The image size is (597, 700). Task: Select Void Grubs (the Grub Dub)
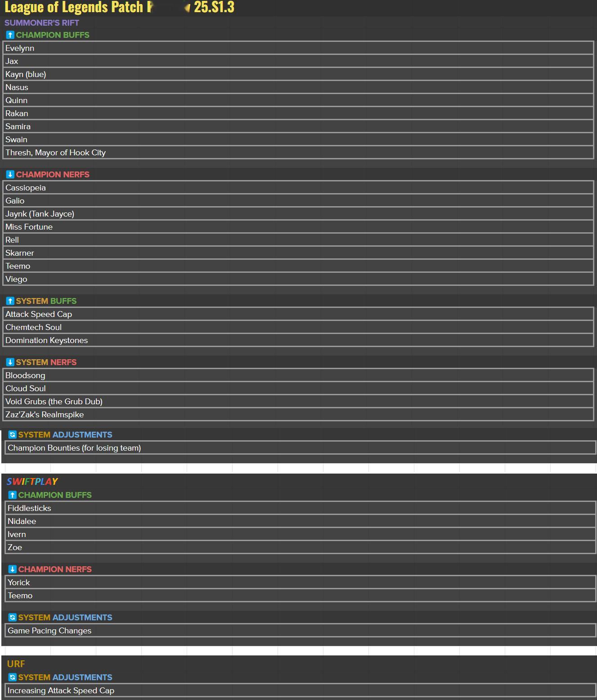click(x=298, y=402)
